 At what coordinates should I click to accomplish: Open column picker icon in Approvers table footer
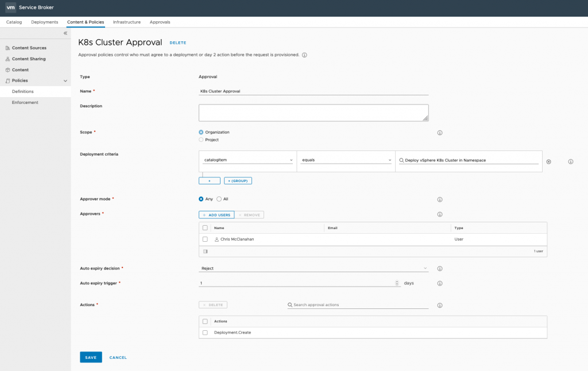point(206,252)
